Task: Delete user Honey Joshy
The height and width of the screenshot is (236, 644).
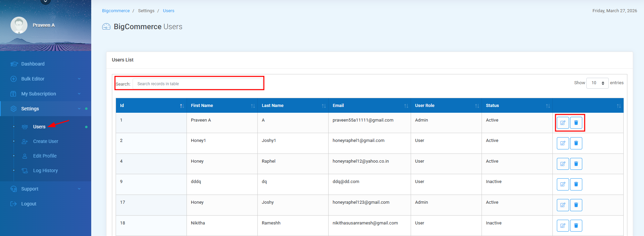Action: 576,205
